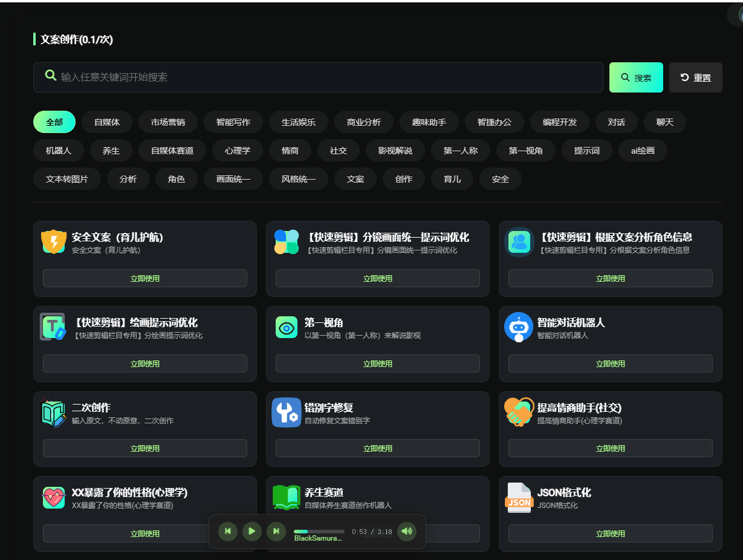Click the shield icon for 安全文案
The height and width of the screenshot is (560, 743).
54,241
